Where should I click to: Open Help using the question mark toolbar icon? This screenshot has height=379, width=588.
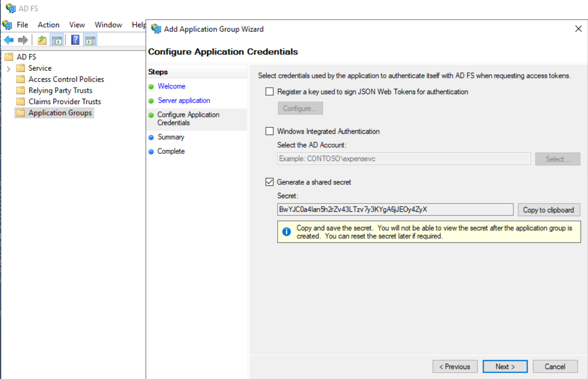[x=74, y=40]
